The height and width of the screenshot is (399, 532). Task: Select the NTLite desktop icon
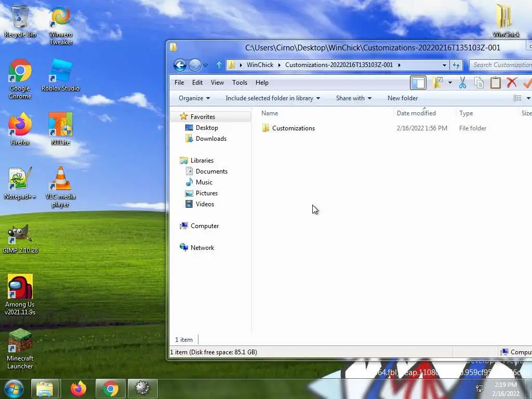click(x=60, y=129)
